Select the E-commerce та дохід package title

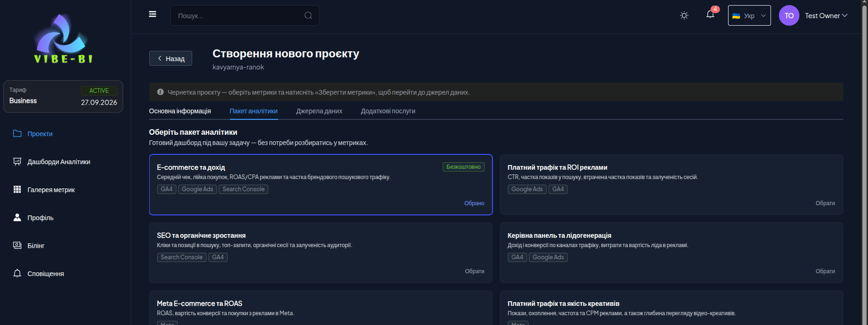[x=191, y=167]
